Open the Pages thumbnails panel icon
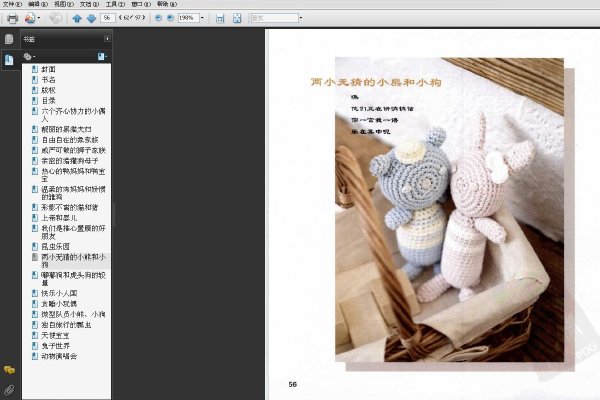 point(9,39)
